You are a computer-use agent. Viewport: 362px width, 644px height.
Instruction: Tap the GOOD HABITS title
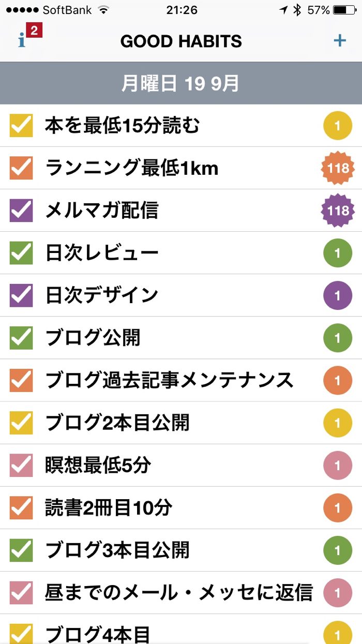tap(181, 41)
